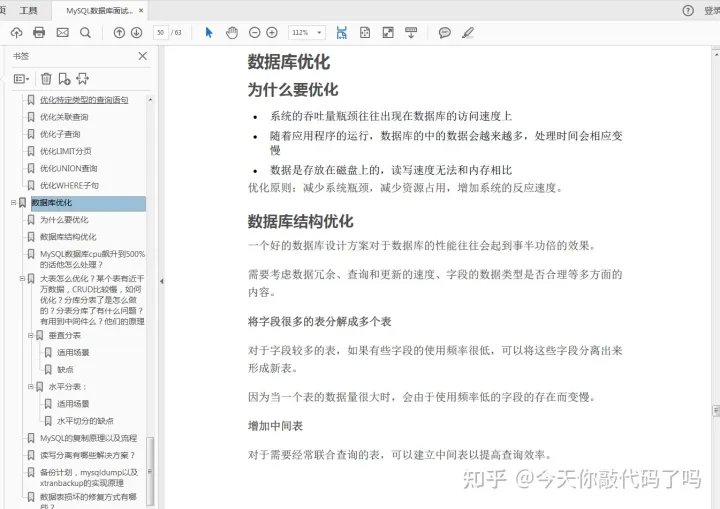Select bookmark 读写分离有哪些解决方案？
Image resolution: width=720 pixels, height=509 pixels.
pos(87,455)
